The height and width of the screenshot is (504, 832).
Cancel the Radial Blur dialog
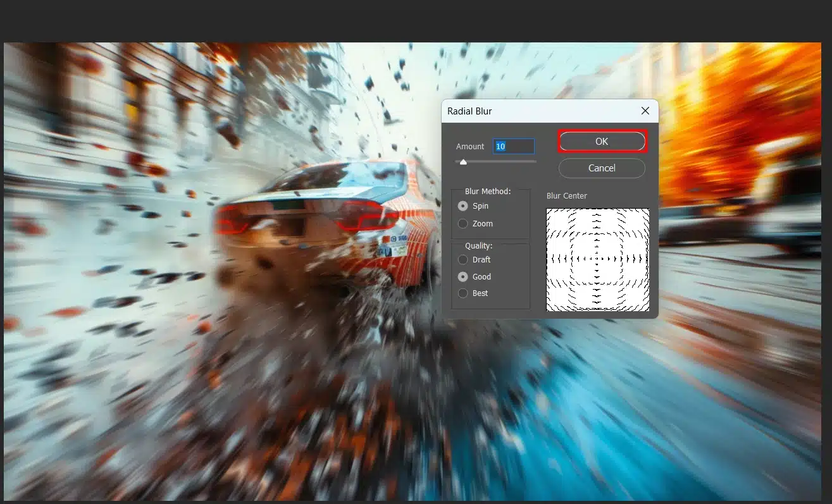point(602,168)
